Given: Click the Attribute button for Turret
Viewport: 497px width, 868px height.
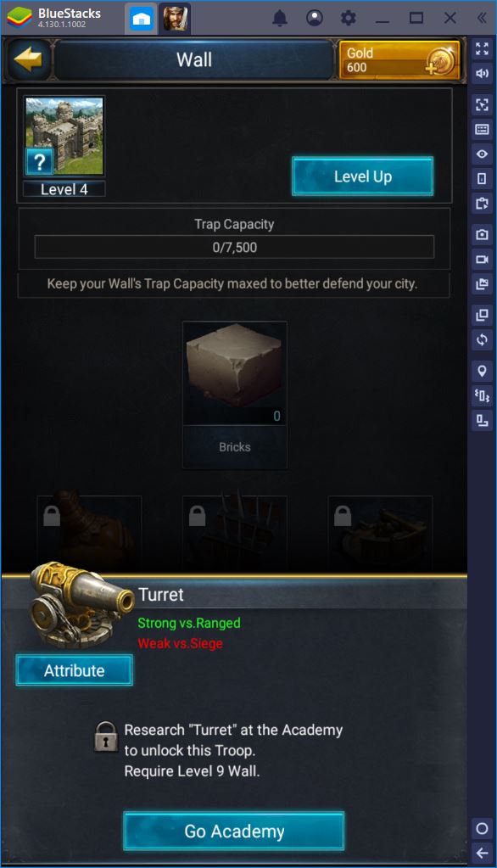Looking at the screenshot, I should click(74, 670).
